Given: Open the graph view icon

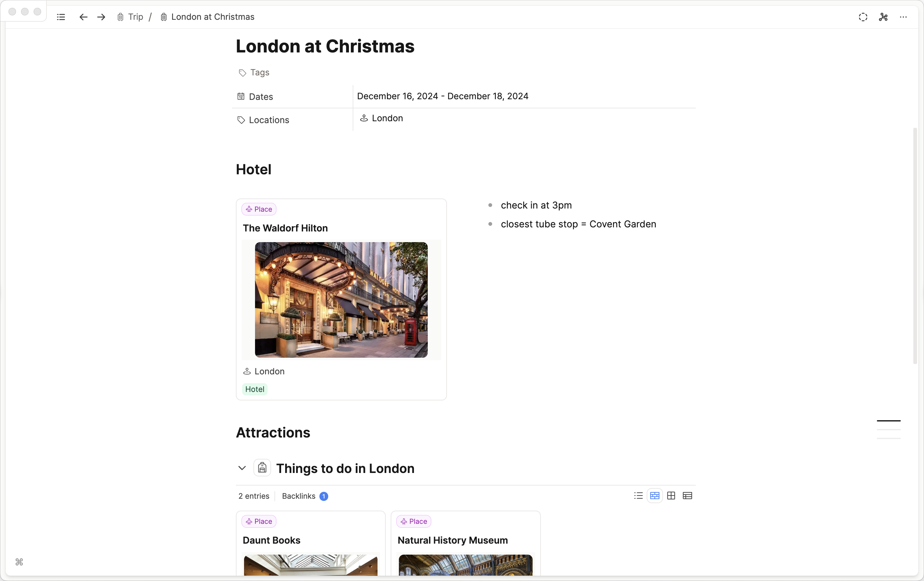Looking at the screenshot, I should point(883,17).
